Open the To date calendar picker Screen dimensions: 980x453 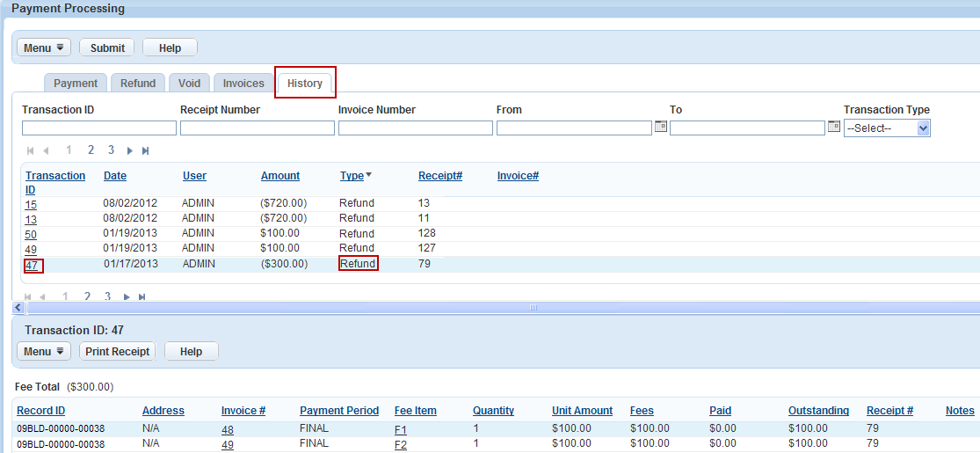(834, 128)
